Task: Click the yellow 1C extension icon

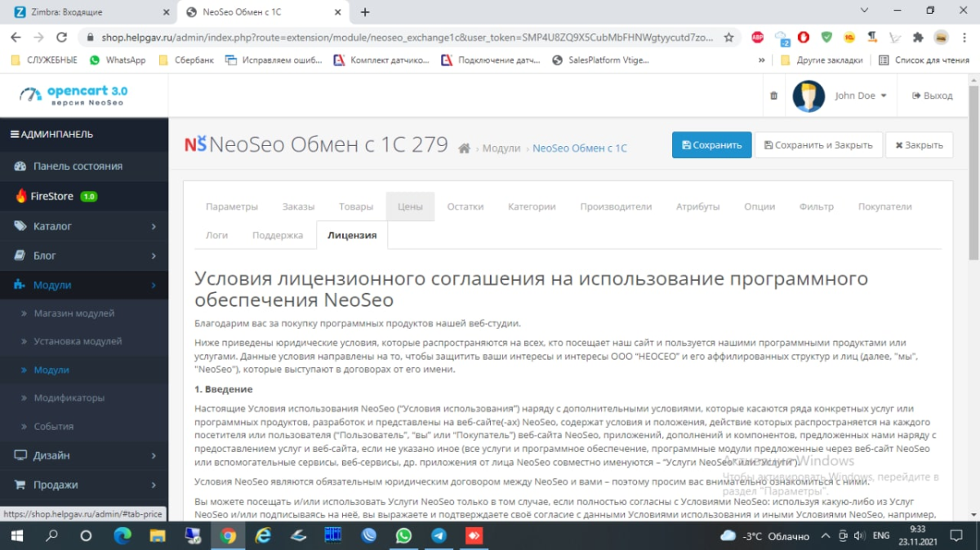Action: click(x=849, y=37)
